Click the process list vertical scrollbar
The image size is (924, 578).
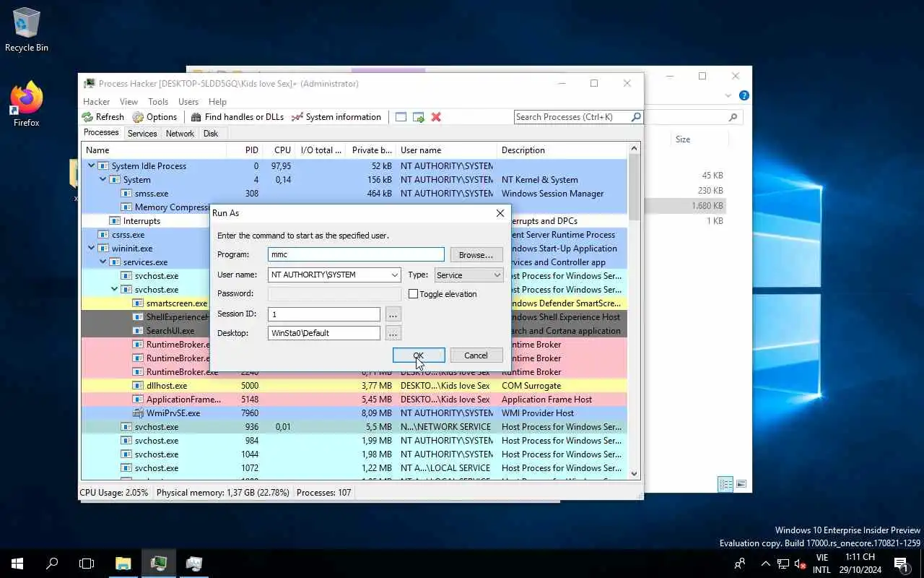[635, 311]
